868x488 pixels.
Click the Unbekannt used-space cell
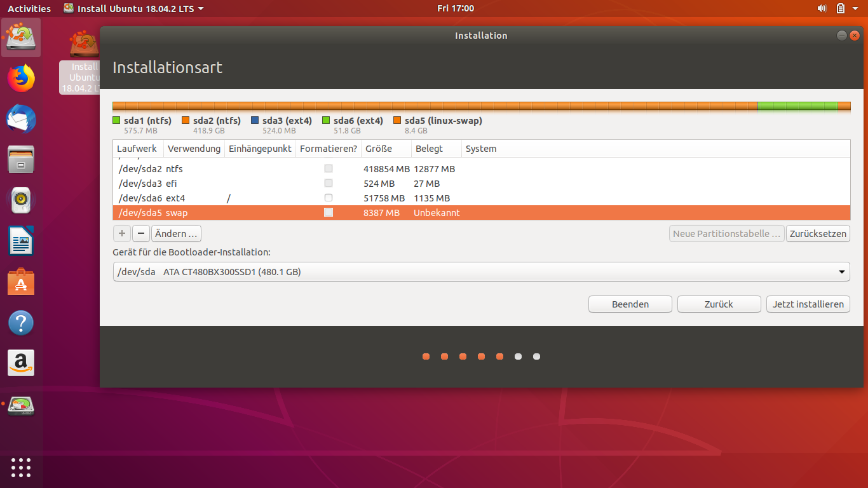pyautogui.click(x=437, y=213)
